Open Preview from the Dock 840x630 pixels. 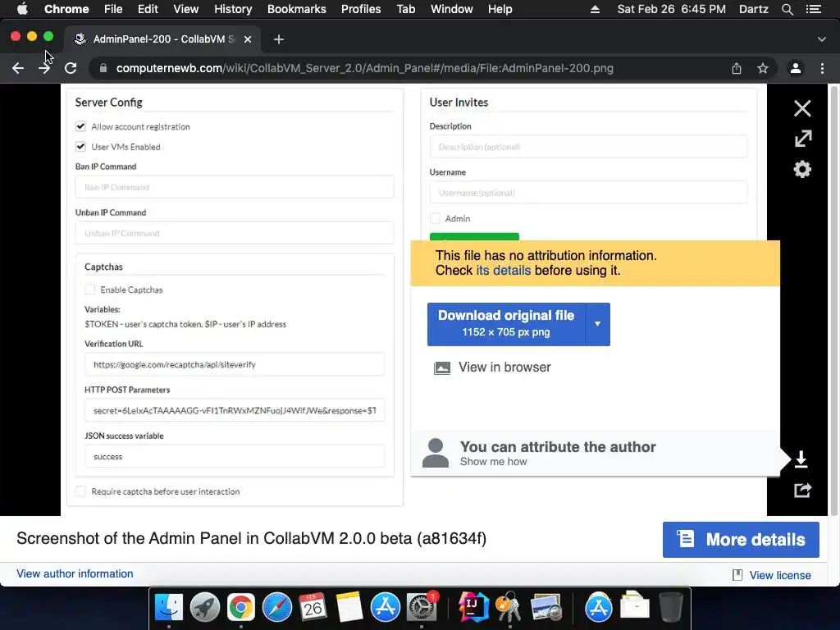click(546, 607)
